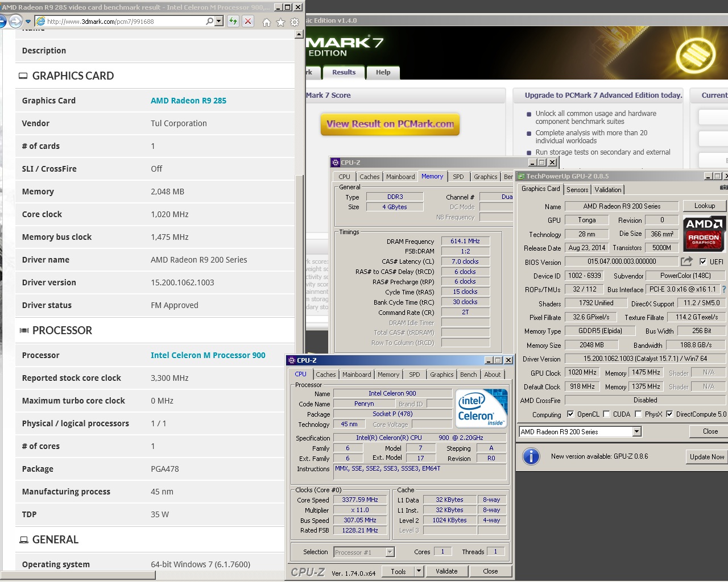Open Bench tab in front CPU-Z window
The height and width of the screenshot is (582, 728).
[x=469, y=375]
